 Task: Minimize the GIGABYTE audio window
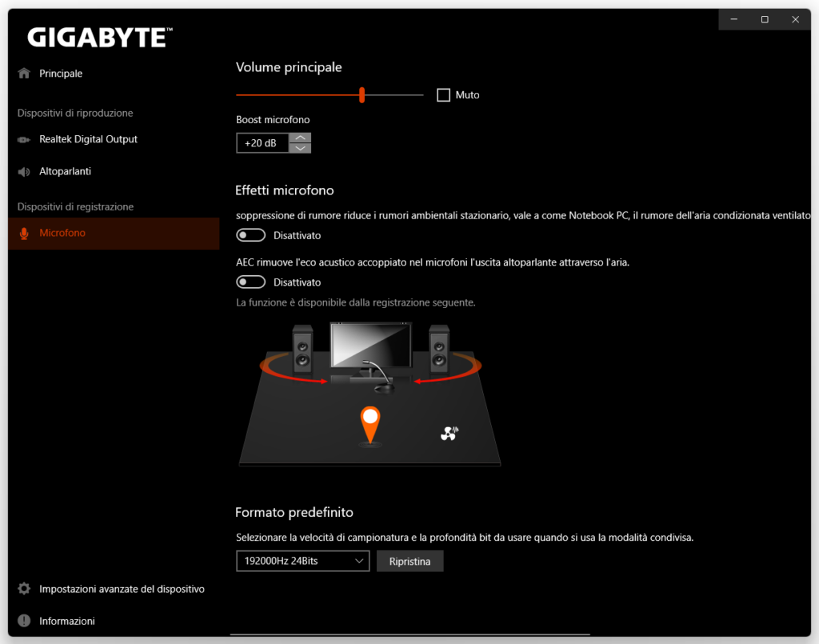tap(734, 19)
